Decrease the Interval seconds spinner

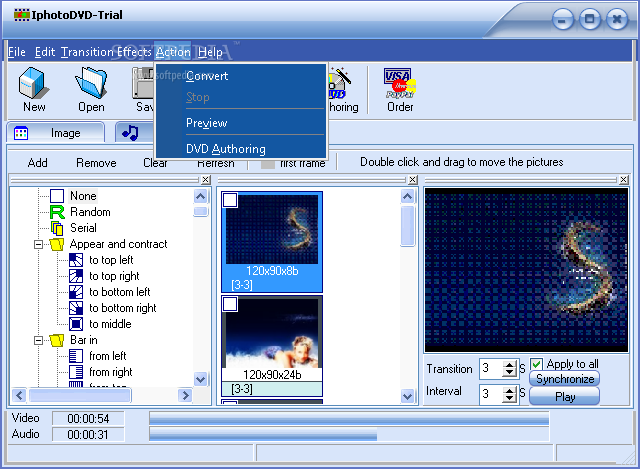tap(509, 398)
